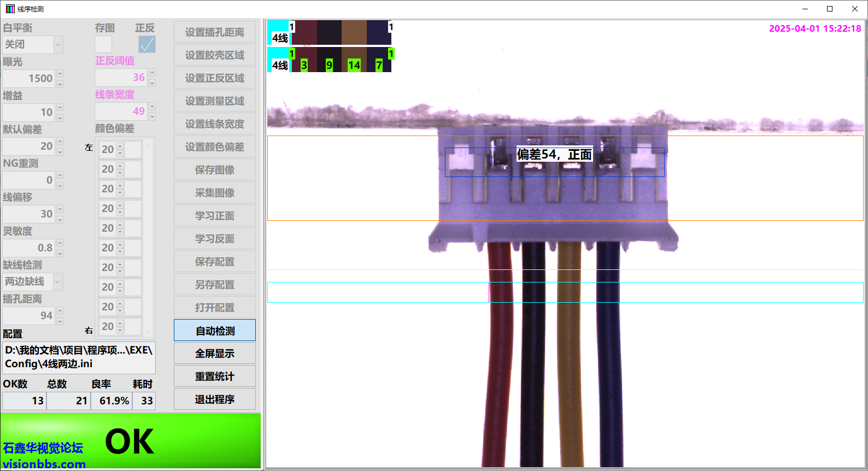
Task: Click the 设置胶壳区域 button
Action: (214, 55)
